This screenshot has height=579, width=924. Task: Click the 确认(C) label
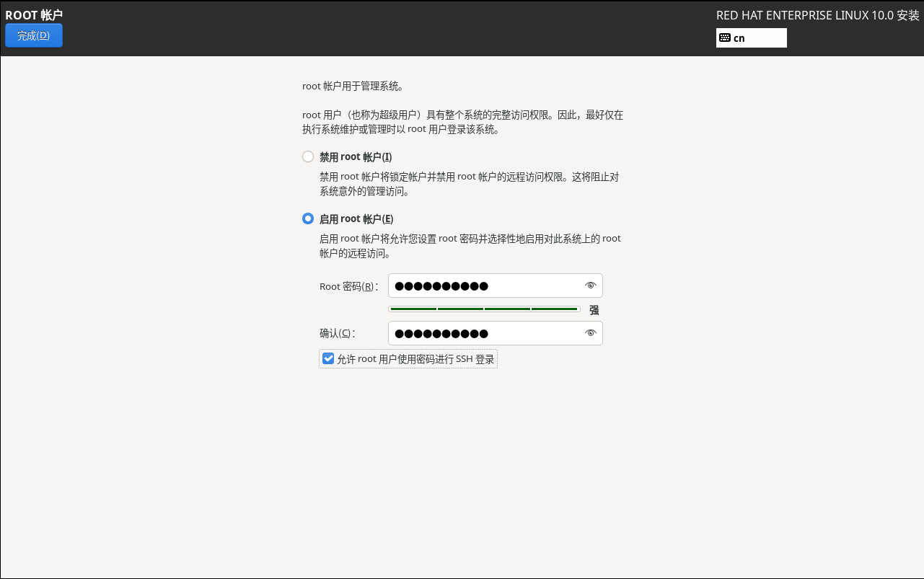[337, 333]
